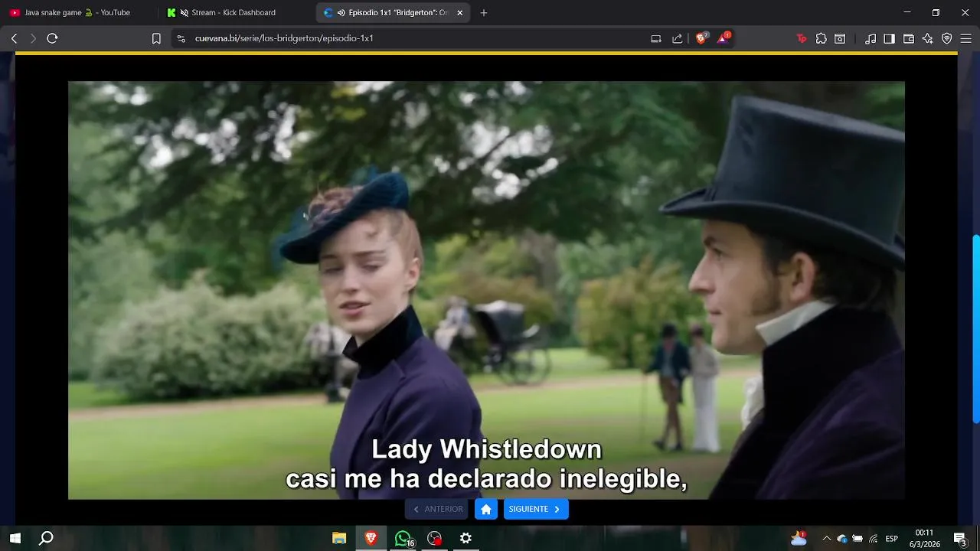Open the browser hamburger main menu
Viewport: 980px width, 551px height.
pyautogui.click(x=966, y=38)
